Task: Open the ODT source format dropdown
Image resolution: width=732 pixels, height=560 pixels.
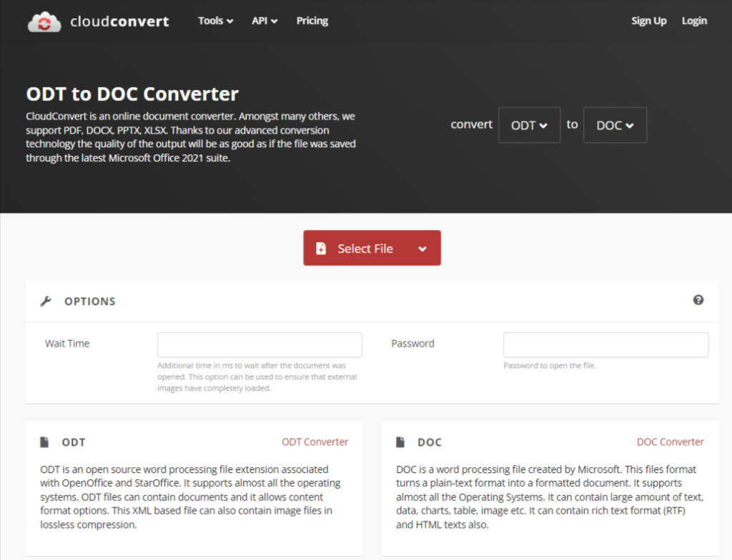Action: point(529,124)
